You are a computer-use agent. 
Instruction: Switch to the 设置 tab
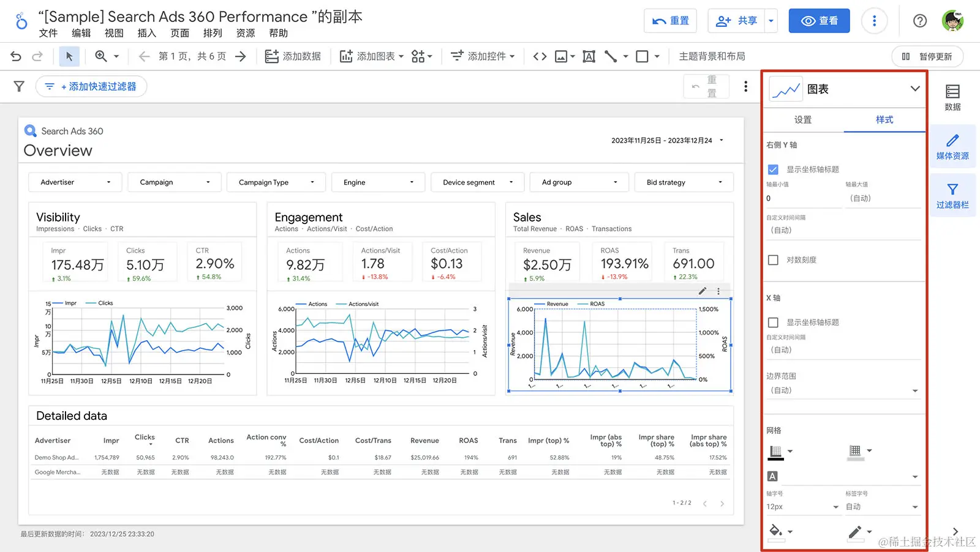tap(803, 120)
